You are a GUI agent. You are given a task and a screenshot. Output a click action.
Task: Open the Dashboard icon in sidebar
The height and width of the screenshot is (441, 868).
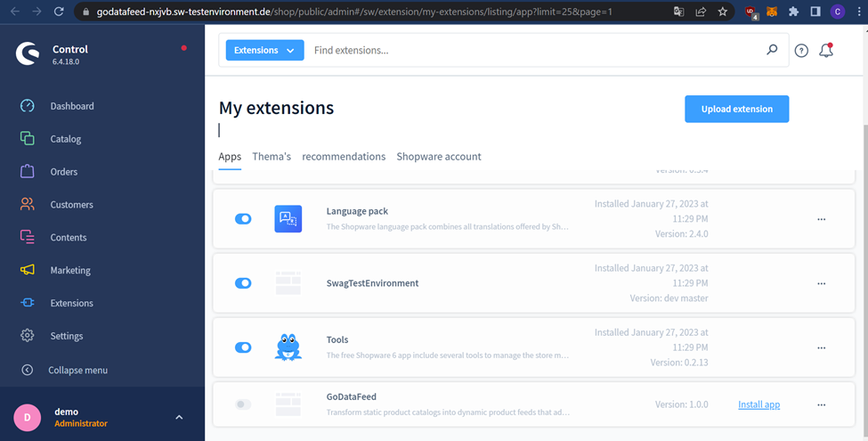[x=27, y=106]
